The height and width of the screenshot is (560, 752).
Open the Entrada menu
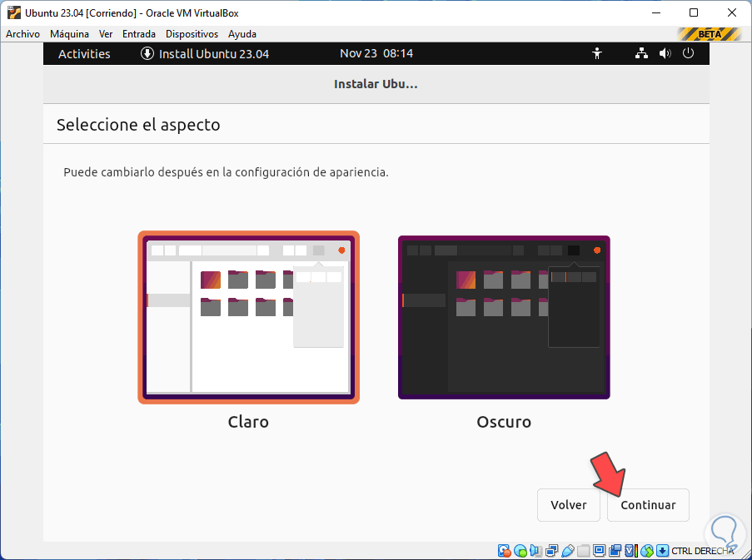pyautogui.click(x=139, y=34)
